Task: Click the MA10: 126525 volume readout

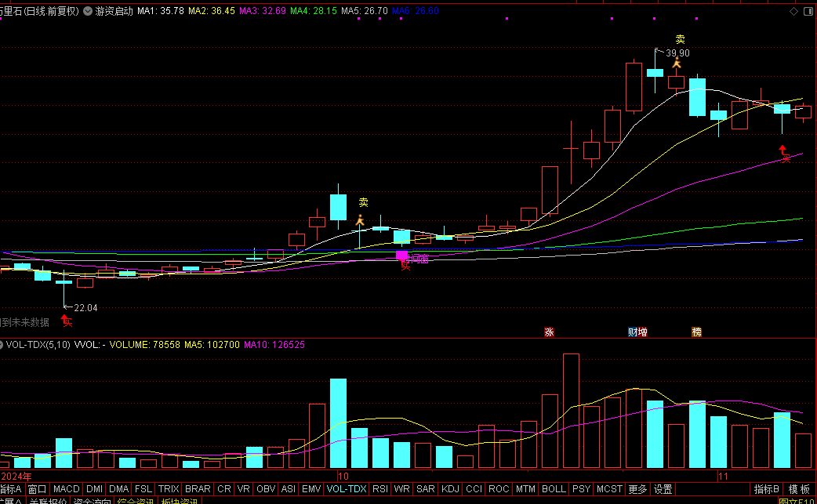Action: tap(274, 345)
